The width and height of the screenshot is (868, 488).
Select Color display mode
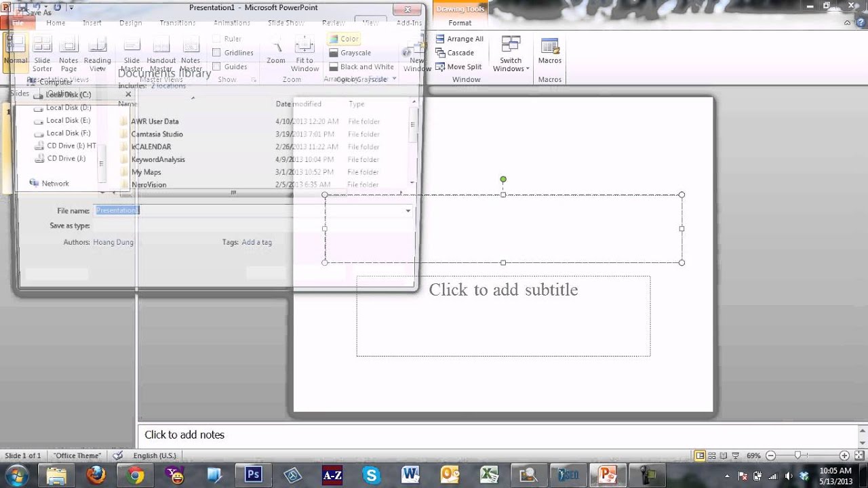[344, 39]
